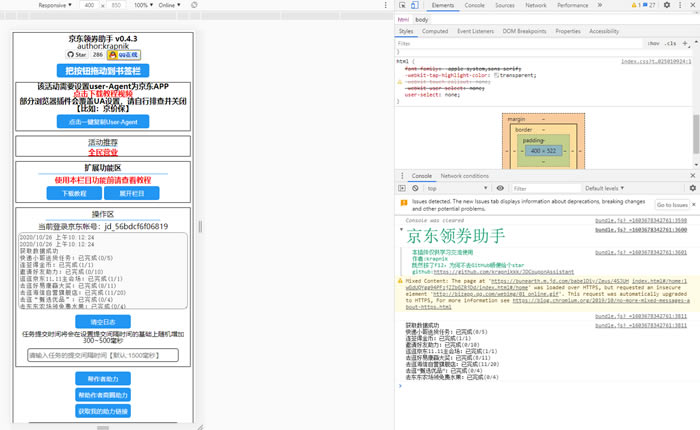Open the Styles pane tab
The height and width of the screenshot is (430, 700).
[x=406, y=31]
